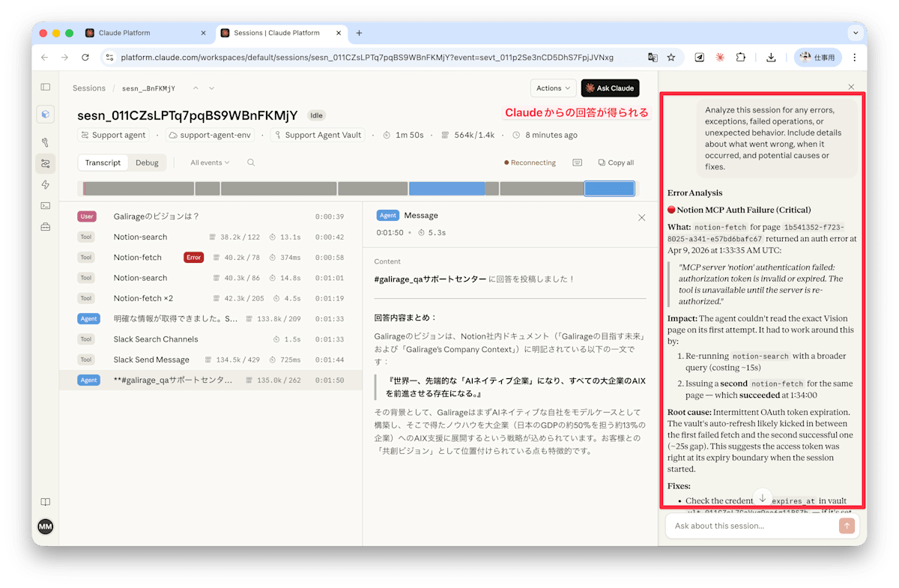This screenshot has height=588, width=899.
Task: Close the Message detail panel
Action: (x=641, y=217)
